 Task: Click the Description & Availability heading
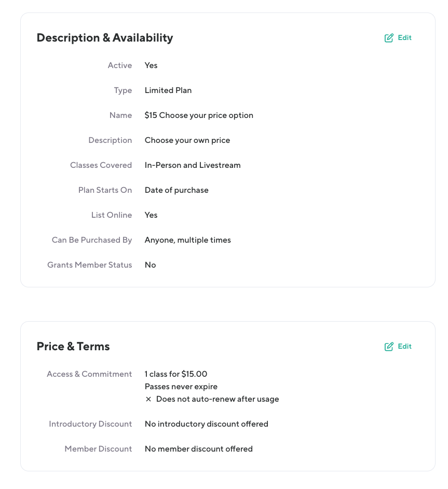point(105,38)
